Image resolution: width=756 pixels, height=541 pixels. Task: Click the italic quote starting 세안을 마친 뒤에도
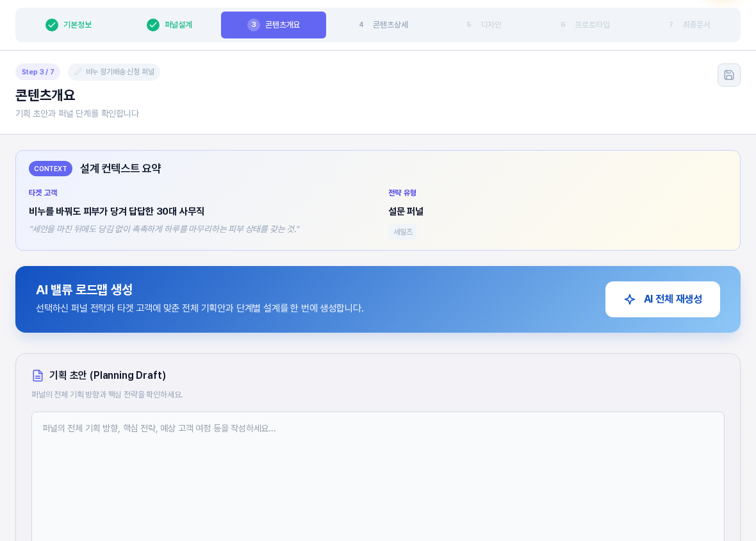pos(165,229)
